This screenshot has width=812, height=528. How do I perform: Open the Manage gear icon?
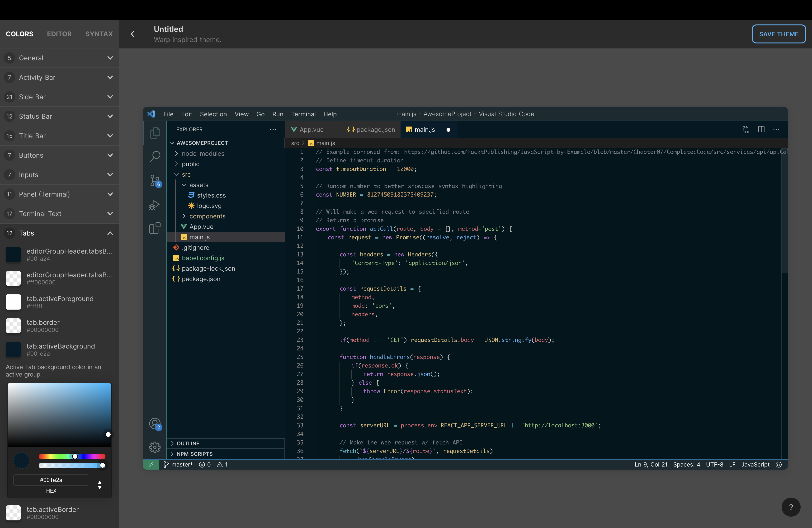point(155,447)
